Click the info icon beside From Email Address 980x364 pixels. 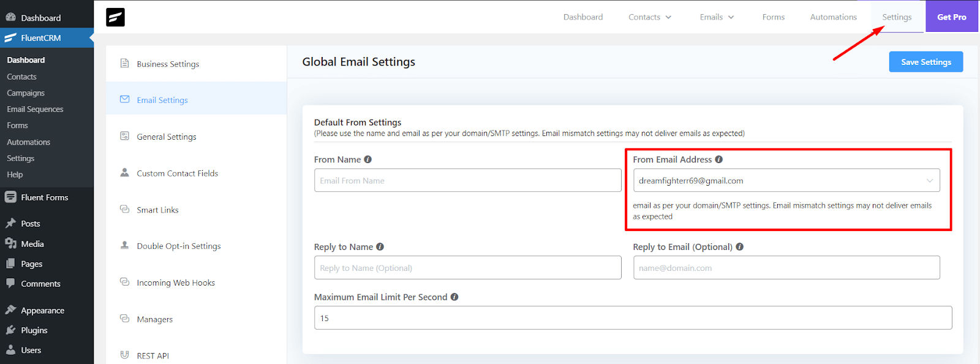pyautogui.click(x=718, y=159)
